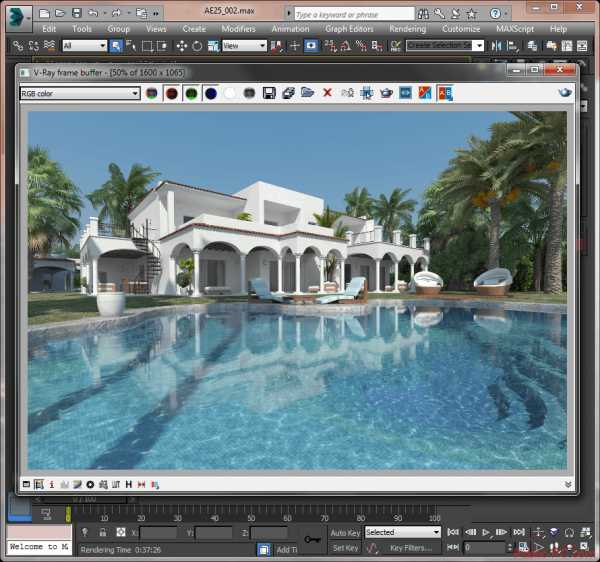Open the 'All' selection filter dropdown
The height and width of the screenshot is (562, 600).
pyautogui.click(x=84, y=46)
